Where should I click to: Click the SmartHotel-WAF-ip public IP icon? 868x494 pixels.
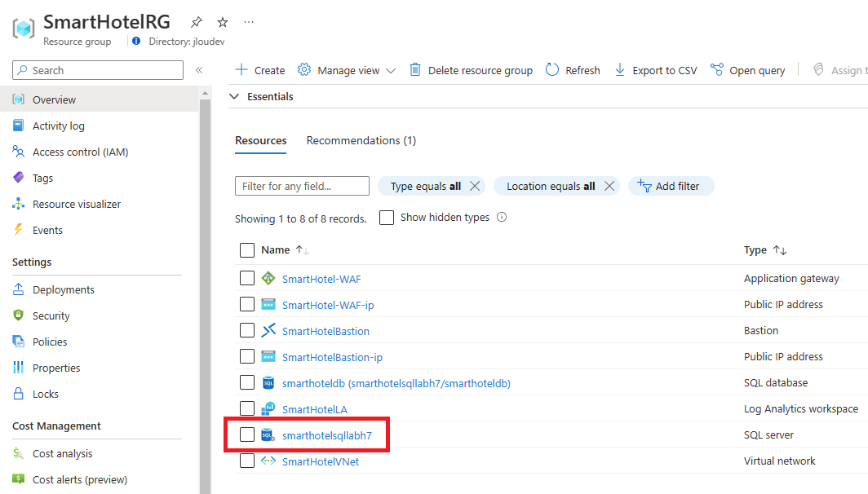(268, 304)
